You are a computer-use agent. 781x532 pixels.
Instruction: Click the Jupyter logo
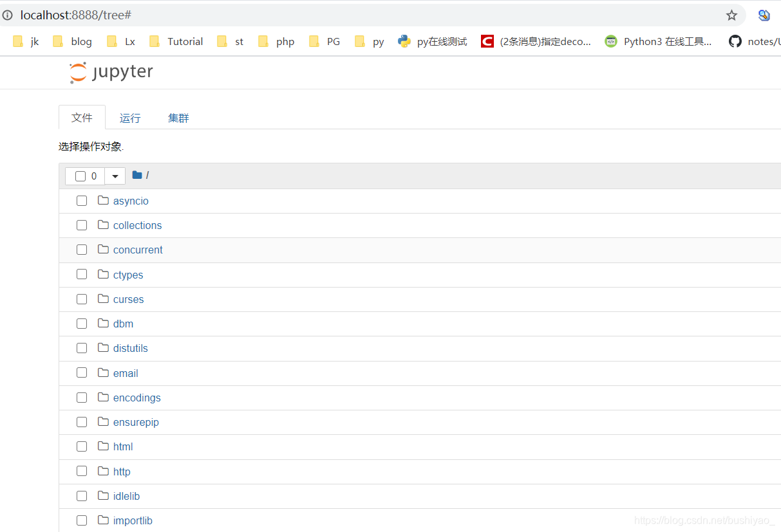110,72
